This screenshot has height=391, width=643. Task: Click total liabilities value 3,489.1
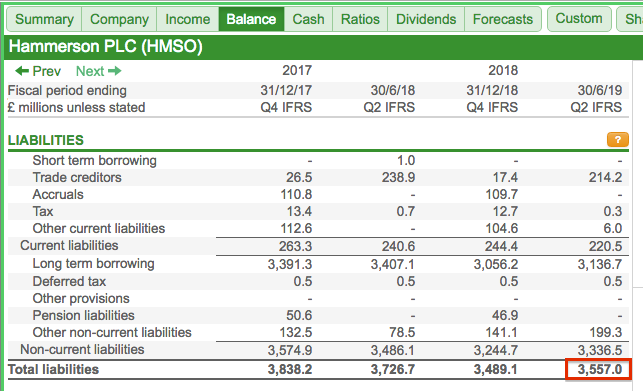496,369
